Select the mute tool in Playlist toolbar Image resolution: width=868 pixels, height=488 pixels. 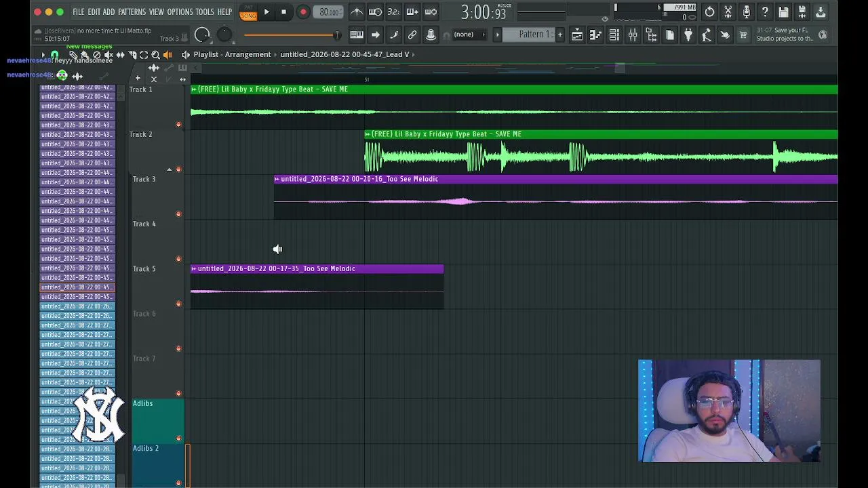point(108,55)
